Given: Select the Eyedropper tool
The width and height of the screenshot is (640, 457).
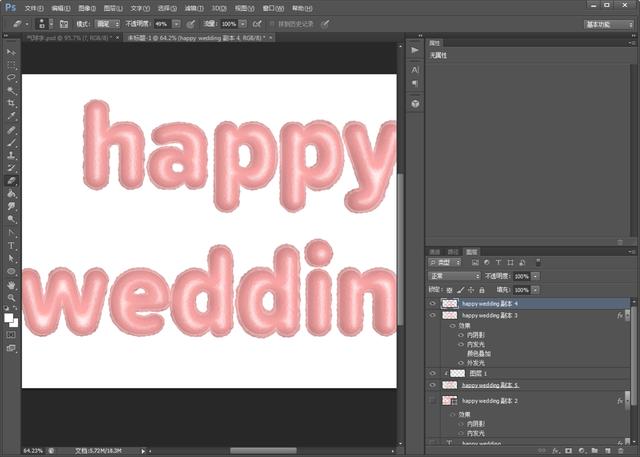Looking at the screenshot, I should coord(11,116).
